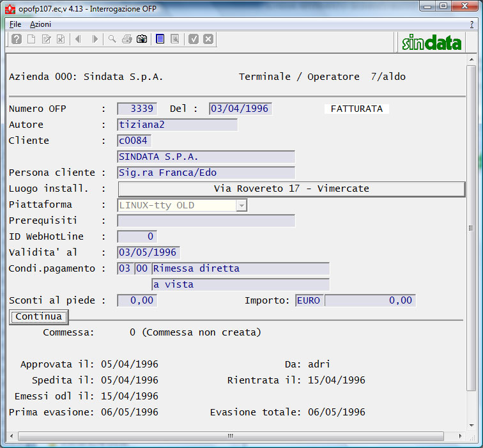
Task: Click the client name field SINDATA S.P.A.
Action: pyautogui.click(x=206, y=157)
